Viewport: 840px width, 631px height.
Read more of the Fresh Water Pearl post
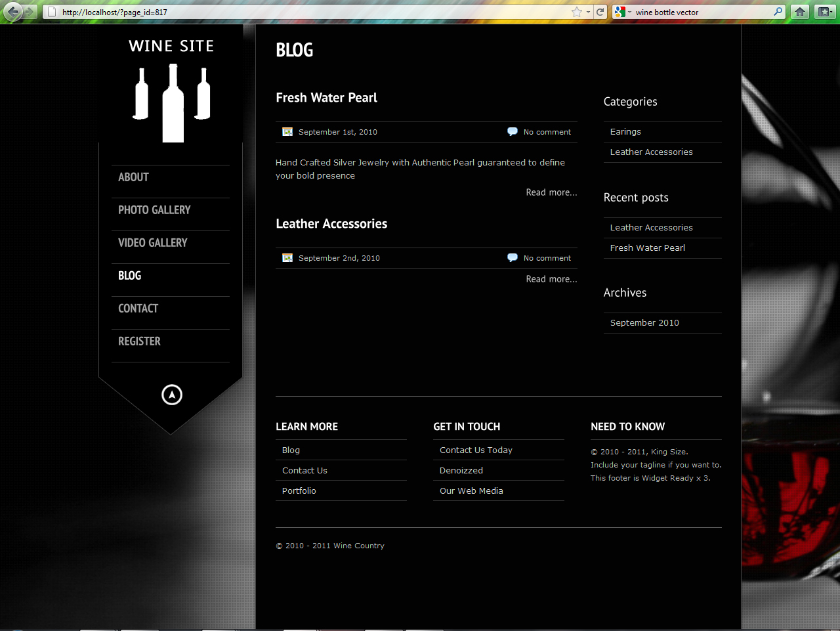coord(551,192)
